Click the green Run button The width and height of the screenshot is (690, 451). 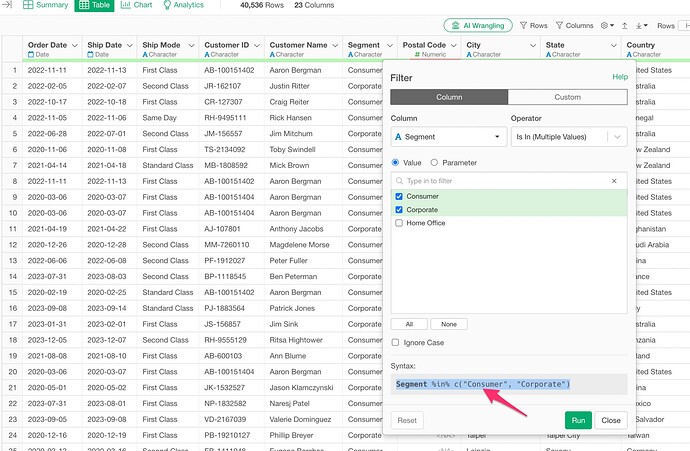click(578, 421)
